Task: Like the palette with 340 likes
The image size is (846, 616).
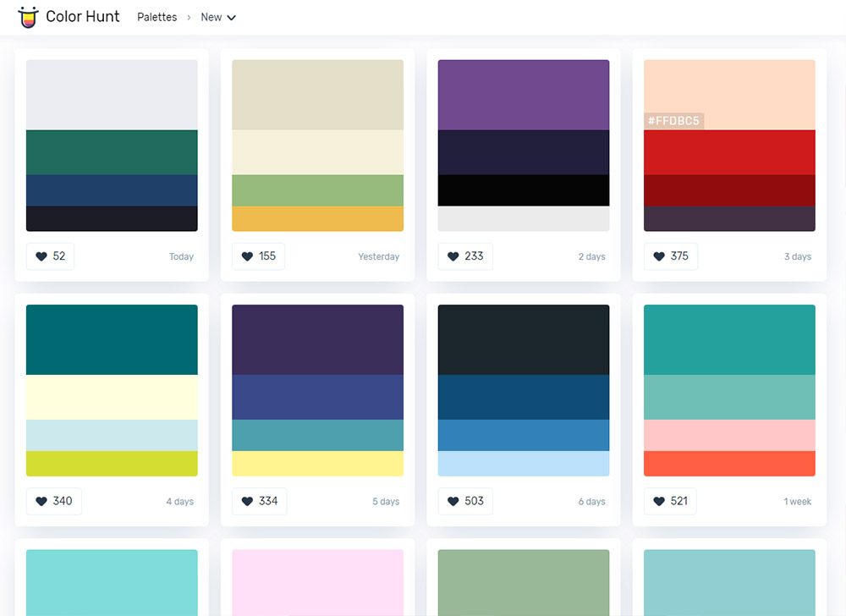Action: [x=54, y=501]
